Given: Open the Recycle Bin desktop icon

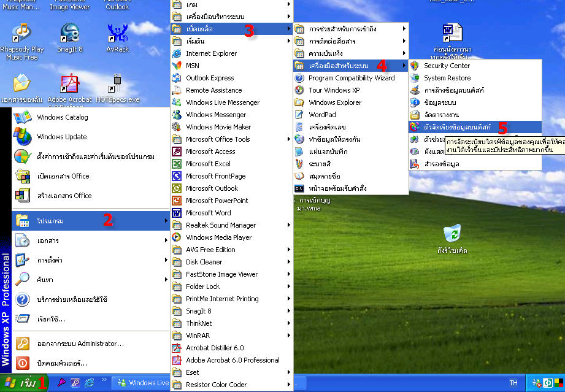Looking at the screenshot, I should [x=452, y=239].
